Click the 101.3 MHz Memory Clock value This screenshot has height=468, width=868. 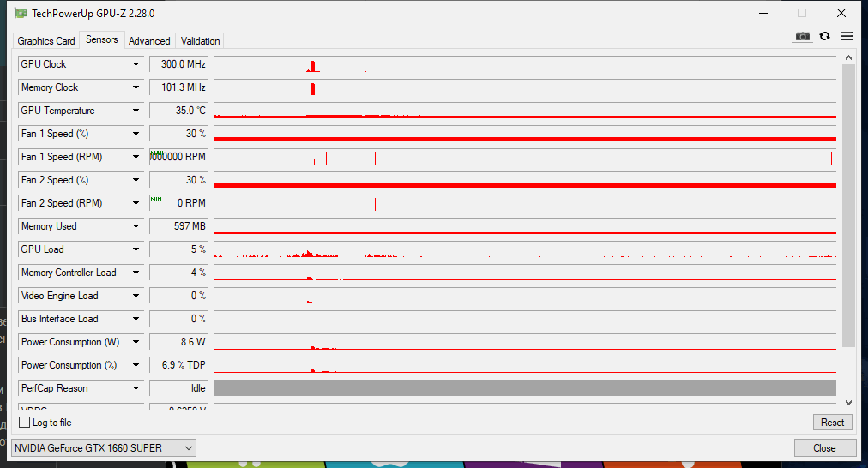(x=179, y=87)
